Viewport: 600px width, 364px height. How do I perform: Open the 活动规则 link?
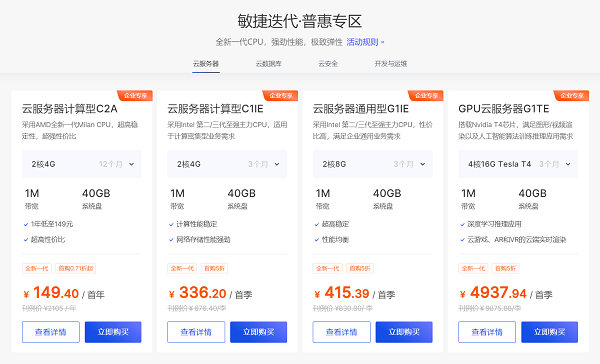click(x=365, y=42)
